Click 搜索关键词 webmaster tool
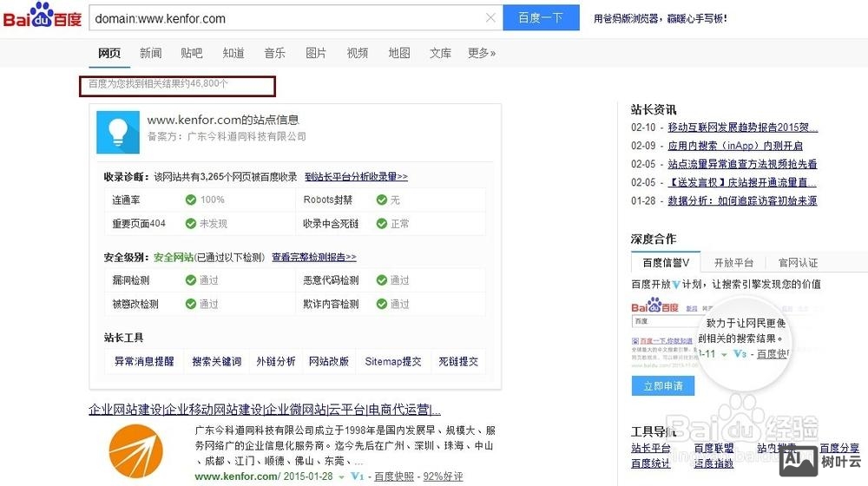868x486 pixels. [x=216, y=361]
